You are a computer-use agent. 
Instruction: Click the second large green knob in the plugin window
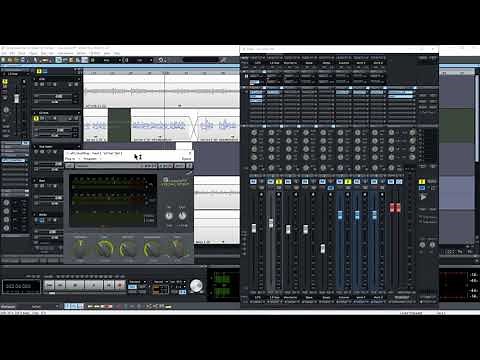104,249
